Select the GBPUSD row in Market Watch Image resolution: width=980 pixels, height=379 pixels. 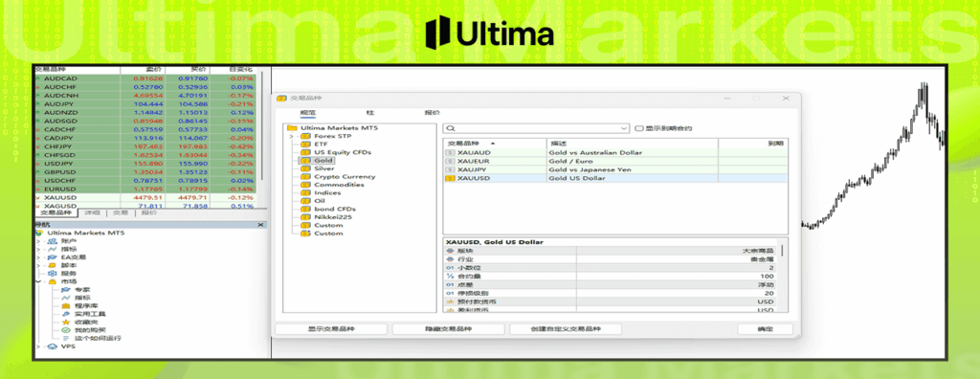145,172
